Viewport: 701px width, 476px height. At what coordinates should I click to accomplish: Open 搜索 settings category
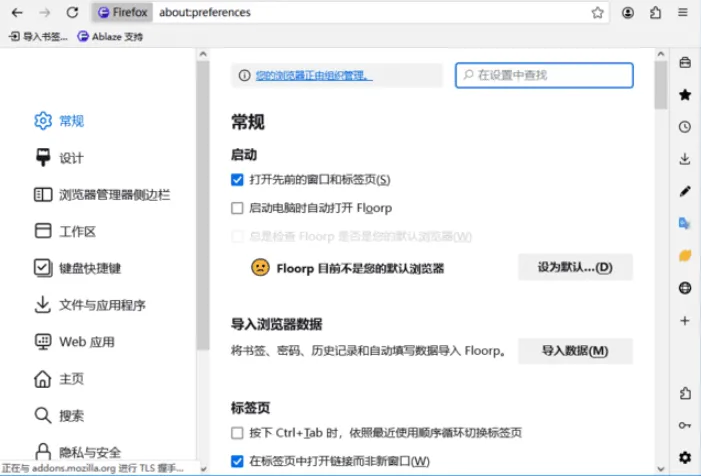pos(59,416)
